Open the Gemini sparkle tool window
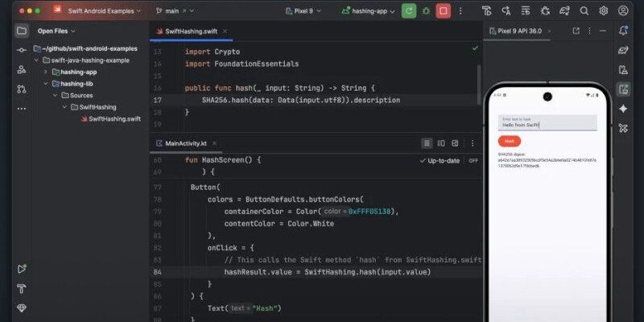The height and width of the screenshot is (322, 644). point(623,109)
